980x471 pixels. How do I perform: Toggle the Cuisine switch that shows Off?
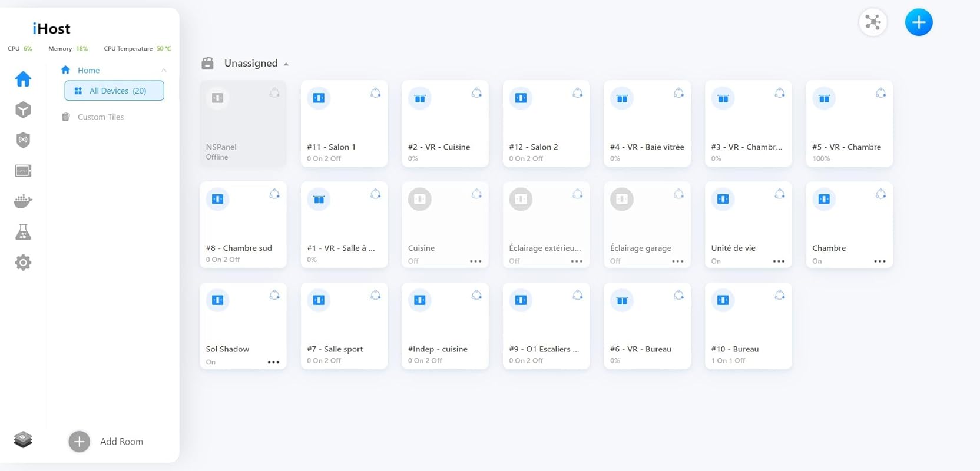click(420, 200)
